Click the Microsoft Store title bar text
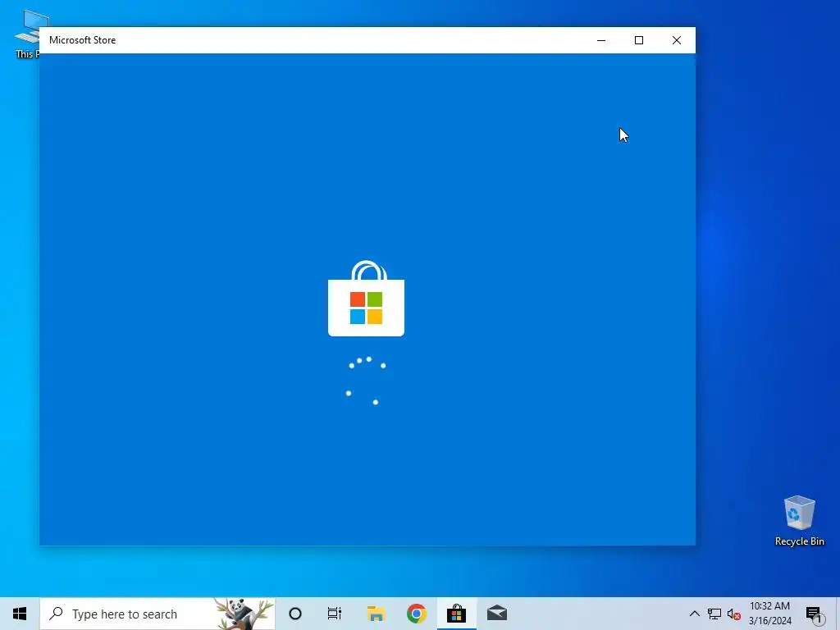Viewport: 840px width, 630px height. click(x=83, y=40)
